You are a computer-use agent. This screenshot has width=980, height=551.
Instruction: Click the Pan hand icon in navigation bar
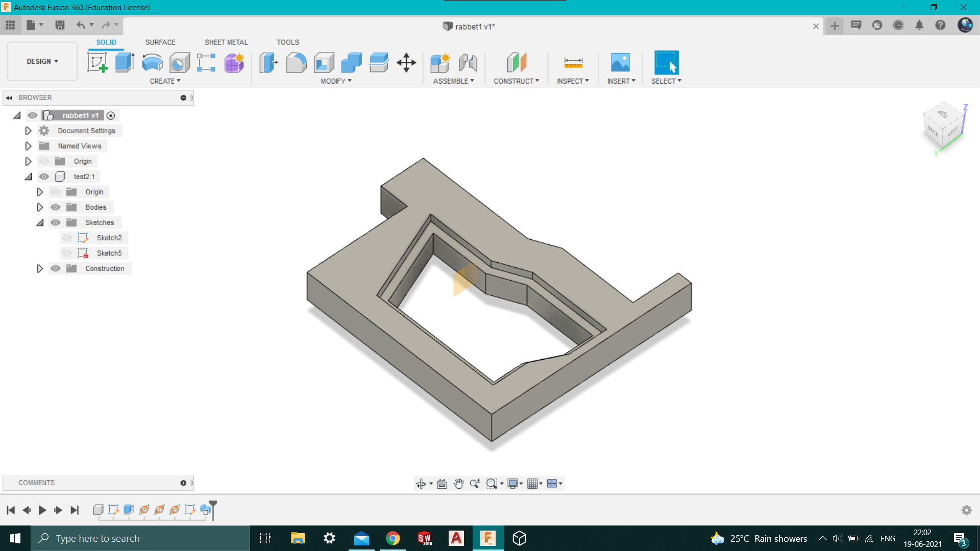[x=458, y=484]
